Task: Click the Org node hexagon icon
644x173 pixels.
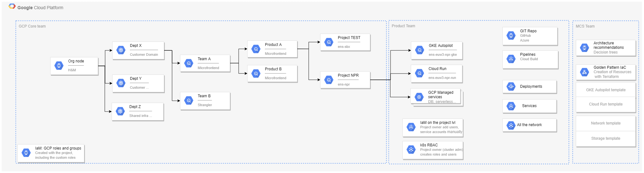Action: [x=59, y=66]
